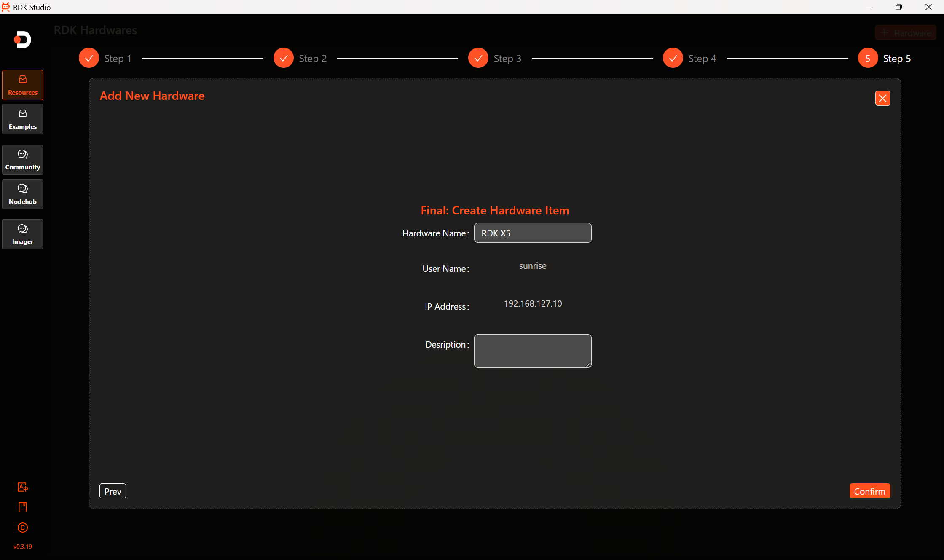Navigate to Step 3
944x560 pixels.
(x=478, y=58)
